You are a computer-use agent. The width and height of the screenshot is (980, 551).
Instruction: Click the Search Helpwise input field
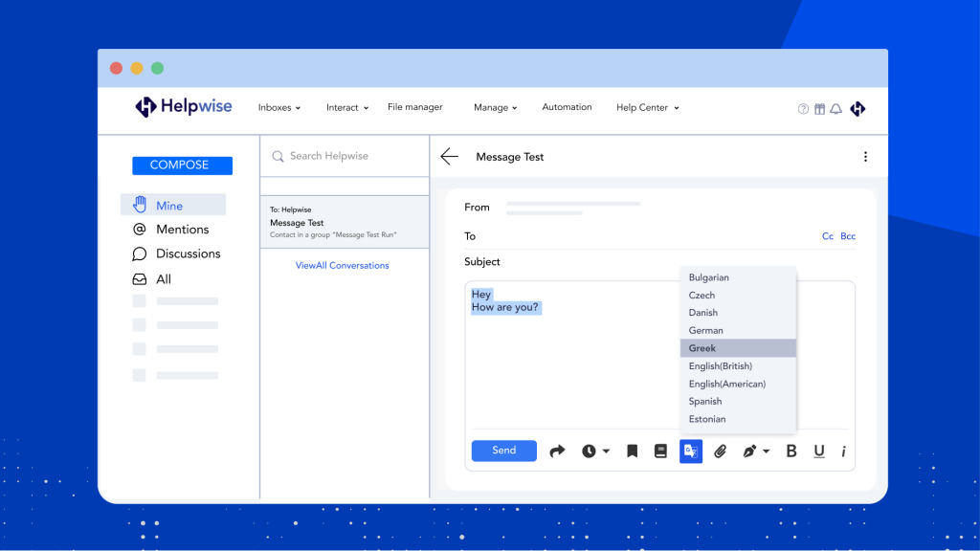(345, 156)
